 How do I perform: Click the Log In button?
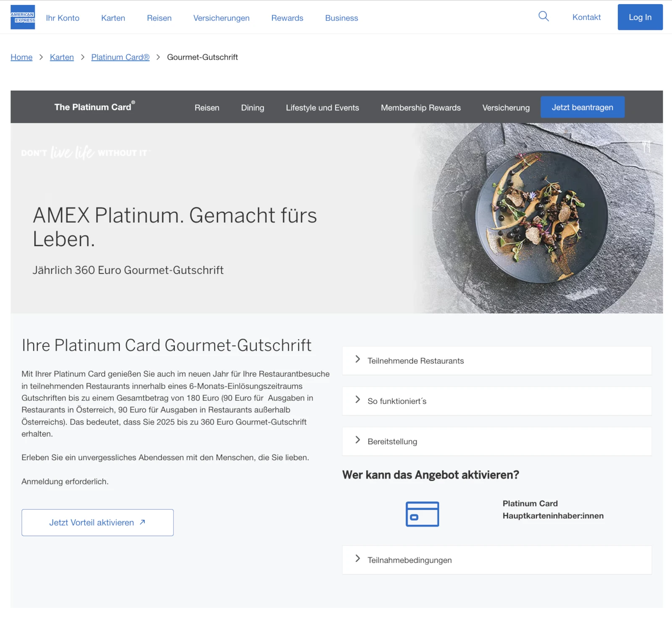(640, 17)
